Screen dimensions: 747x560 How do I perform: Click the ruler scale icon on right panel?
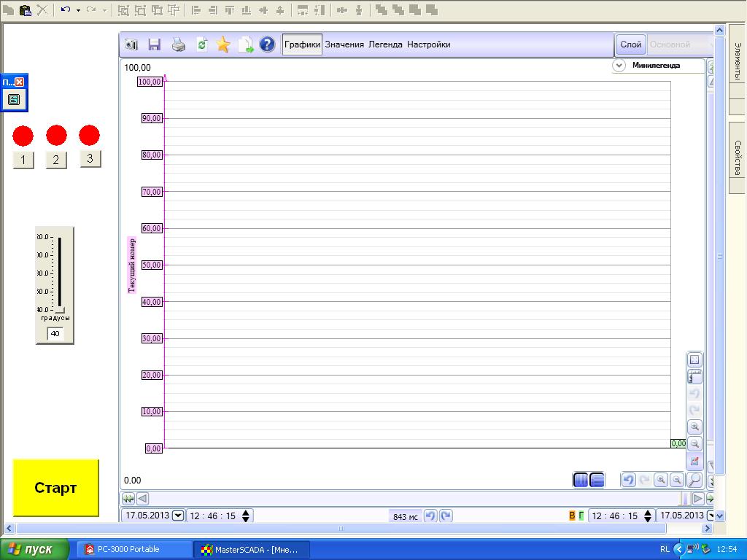pos(694,377)
